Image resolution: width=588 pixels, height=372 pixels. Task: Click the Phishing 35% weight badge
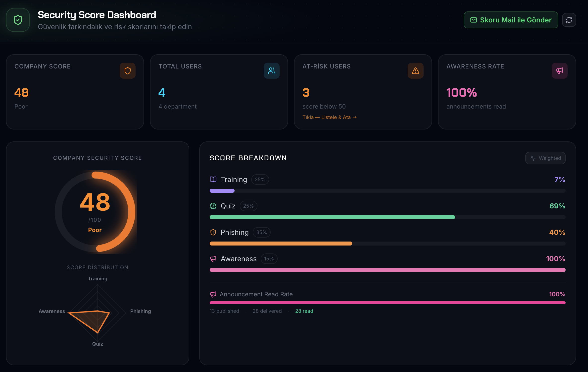point(261,232)
